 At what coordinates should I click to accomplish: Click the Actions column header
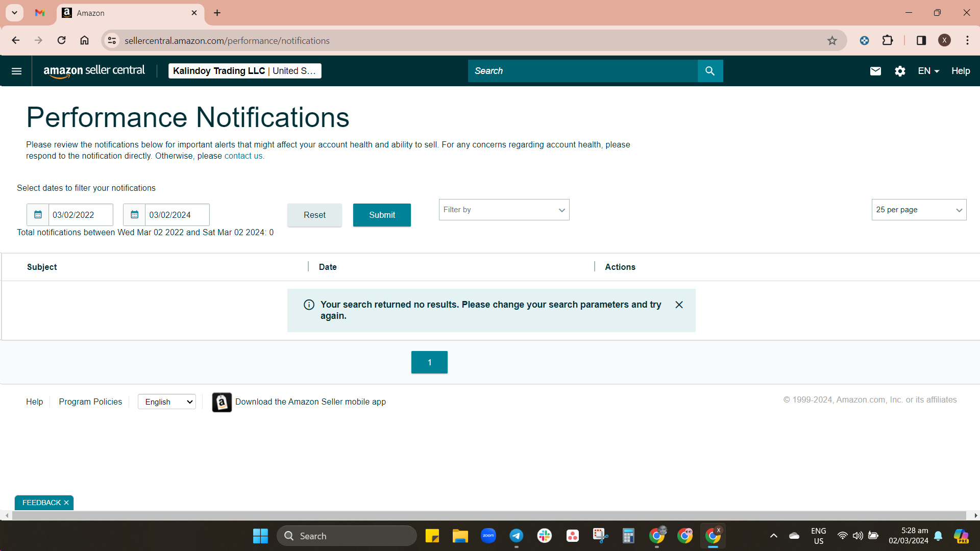620,267
